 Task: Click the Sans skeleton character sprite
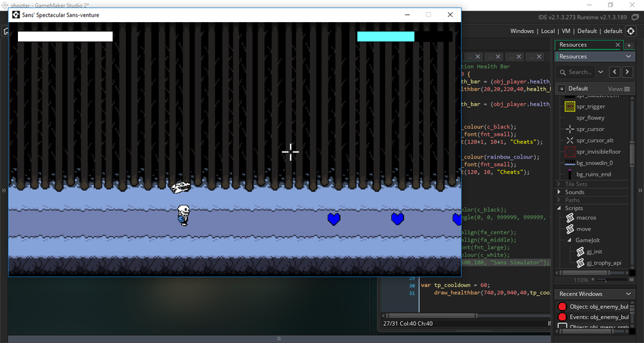pos(183,215)
